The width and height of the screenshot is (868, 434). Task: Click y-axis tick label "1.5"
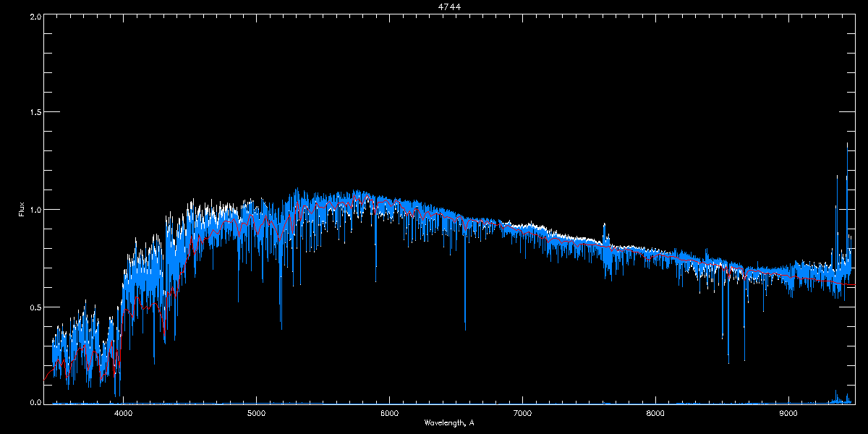35,113
